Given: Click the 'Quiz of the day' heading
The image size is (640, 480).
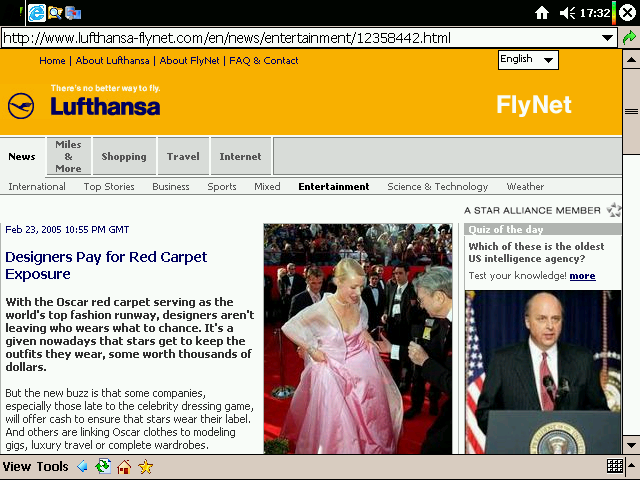Looking at the screenshot, I should (506, 229).
